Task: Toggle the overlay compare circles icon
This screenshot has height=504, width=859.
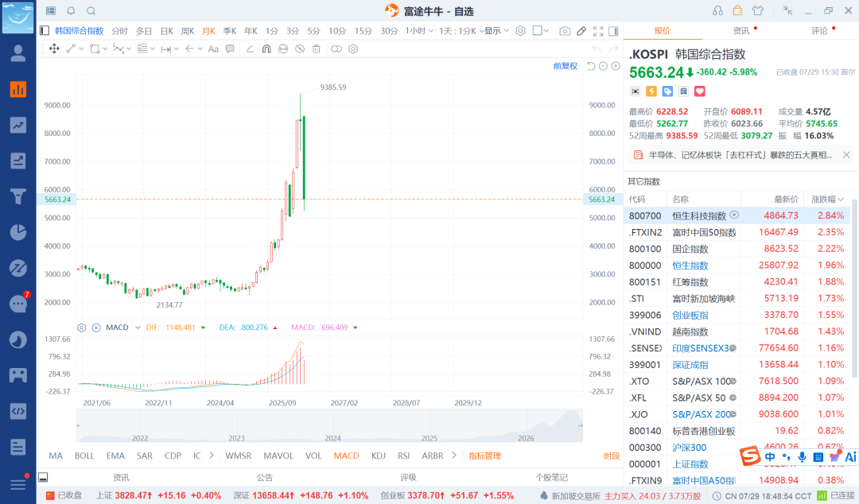Action: click(x=336, y=48)
